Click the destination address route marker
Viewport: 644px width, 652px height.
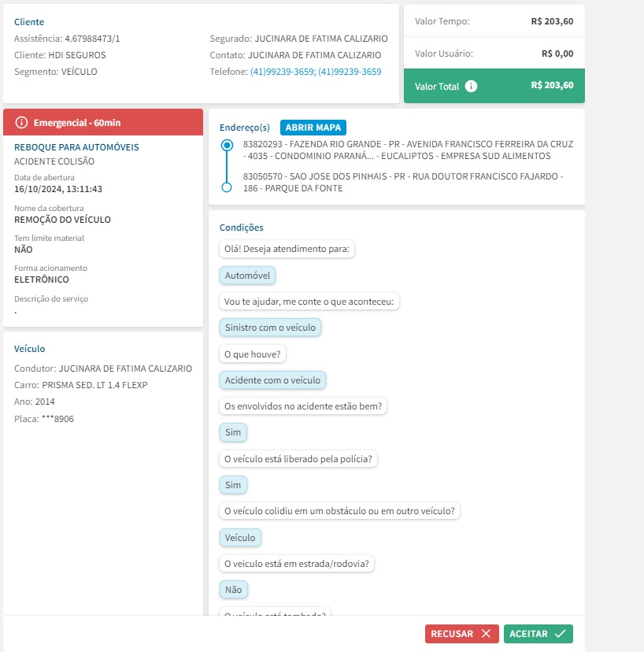point(227,187)
